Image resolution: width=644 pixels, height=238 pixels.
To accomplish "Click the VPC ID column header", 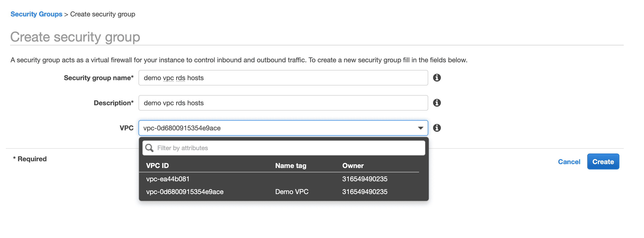I will (157, 166).
